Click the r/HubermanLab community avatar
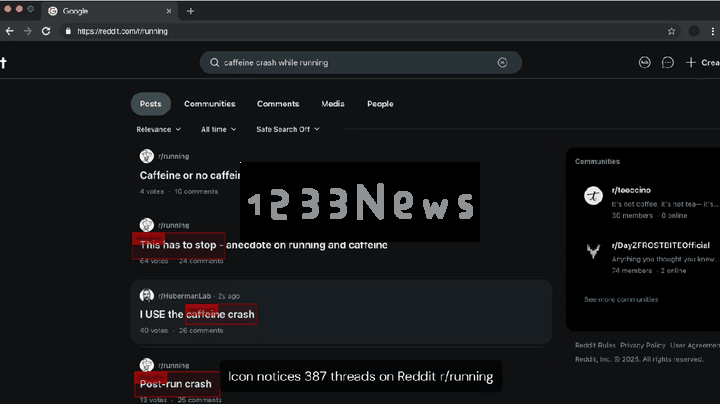 146,296
